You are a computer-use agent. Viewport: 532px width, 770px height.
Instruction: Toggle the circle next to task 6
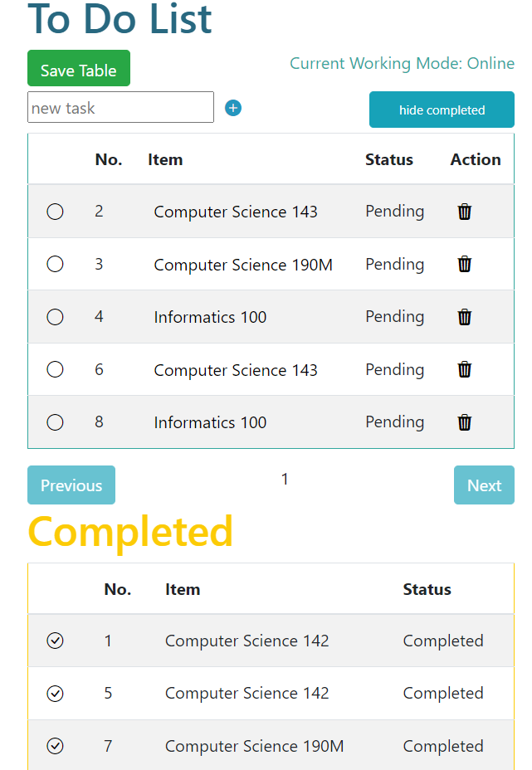pos(55,369)
